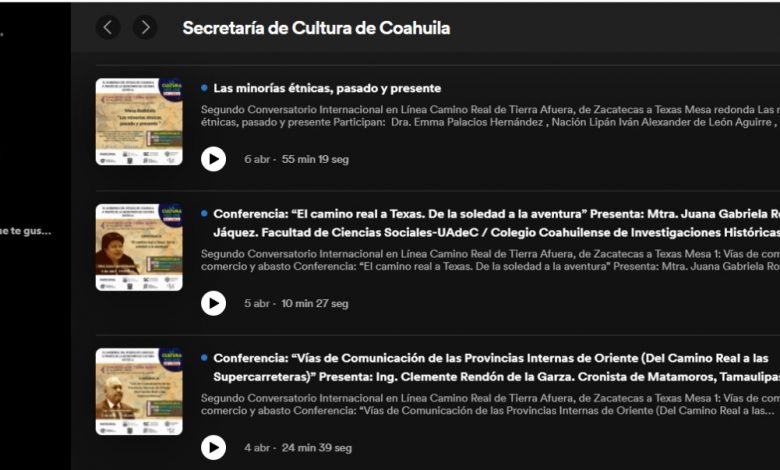Open the cover thumbnail of the Juana Gabriela conference
The width and height of the screenshot is (780, 470).
[139, 247]
